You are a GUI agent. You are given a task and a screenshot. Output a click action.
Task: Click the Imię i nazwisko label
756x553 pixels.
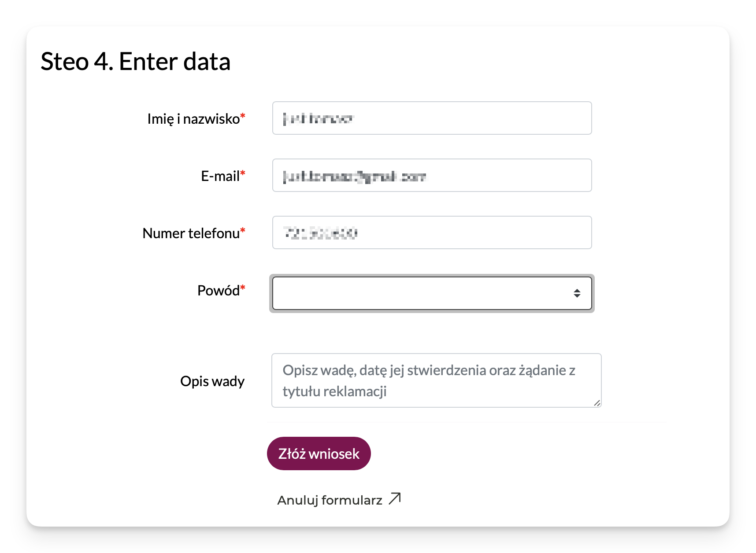193,119
